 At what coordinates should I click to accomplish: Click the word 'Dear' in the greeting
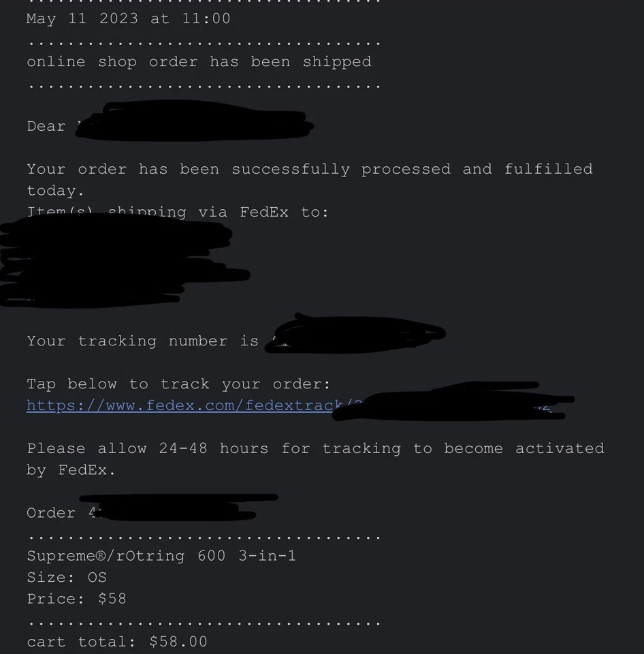coord(46,127)
